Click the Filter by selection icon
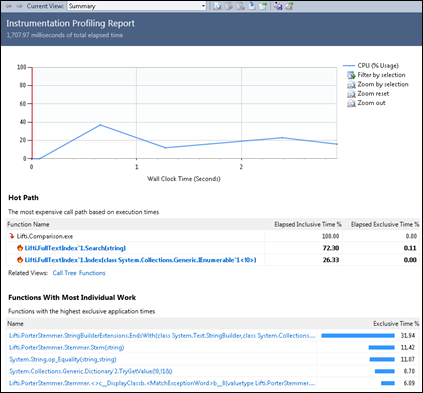Image resolution: width=423 pixels, height=393 pixels. click(x=351, y=75)
